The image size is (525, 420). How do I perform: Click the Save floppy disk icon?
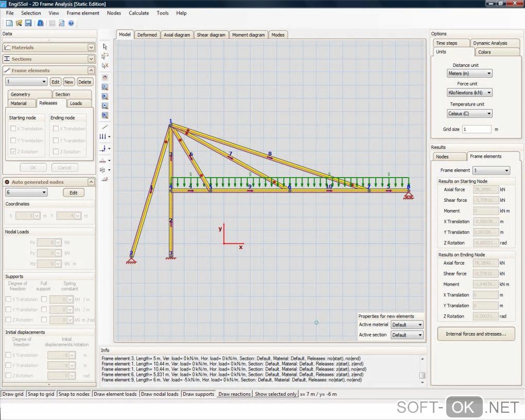point(28,23)
